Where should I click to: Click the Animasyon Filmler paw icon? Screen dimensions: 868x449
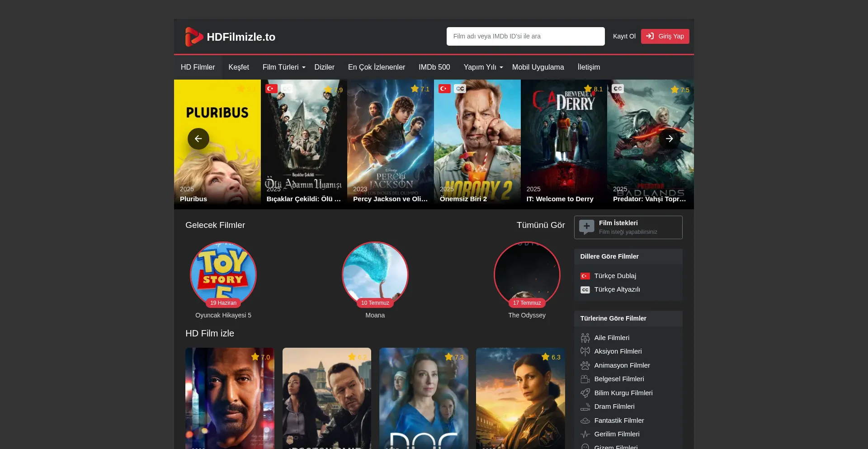[585, 365]
